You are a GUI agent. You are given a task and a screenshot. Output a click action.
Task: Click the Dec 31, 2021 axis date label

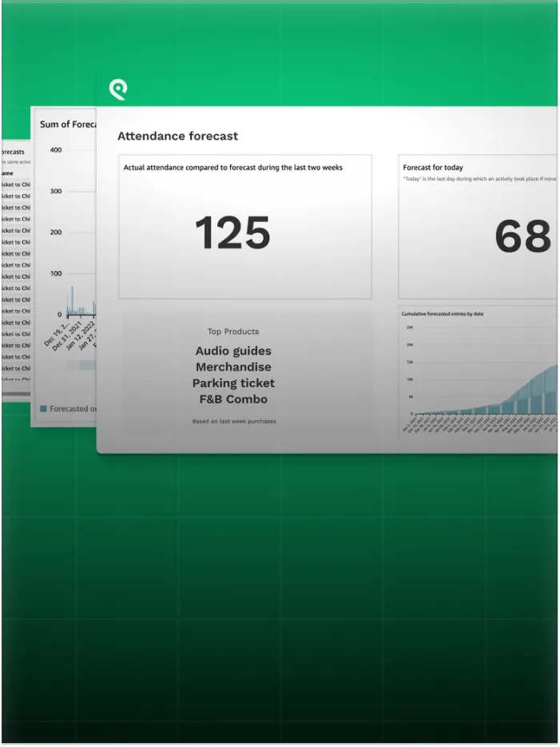tap(68, 336)
